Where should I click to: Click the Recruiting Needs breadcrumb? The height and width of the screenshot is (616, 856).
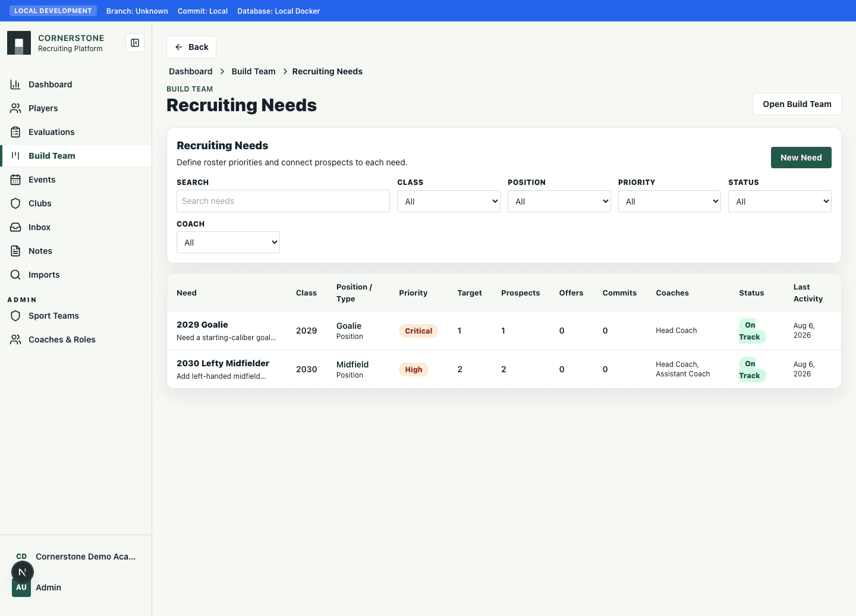coord(328,71)
